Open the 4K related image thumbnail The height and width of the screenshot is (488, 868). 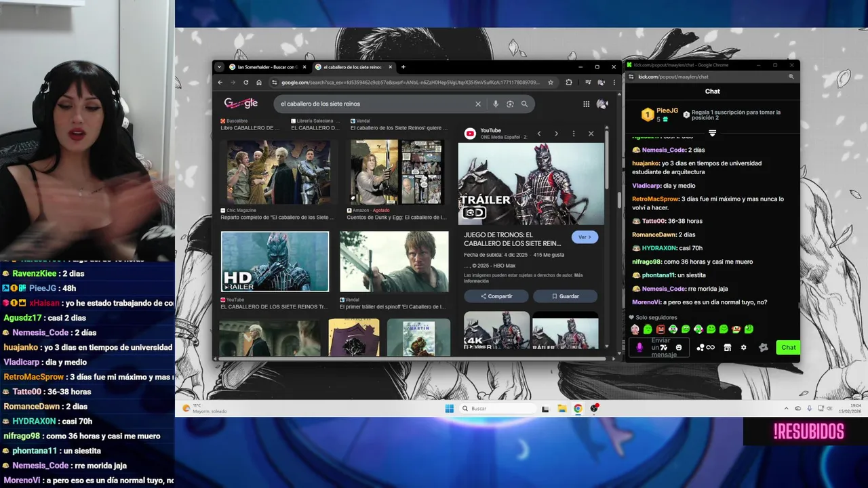(496, 330)
